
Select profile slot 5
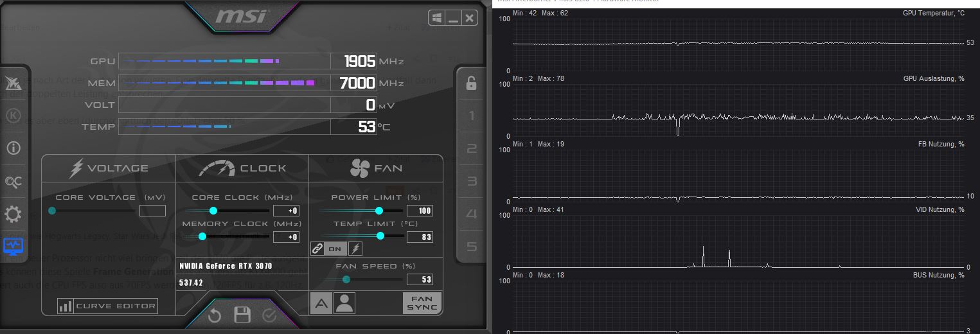tap(471, 247)
